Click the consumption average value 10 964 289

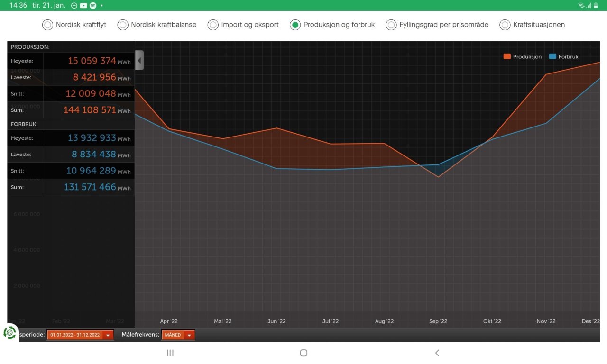tap(91, 171)
